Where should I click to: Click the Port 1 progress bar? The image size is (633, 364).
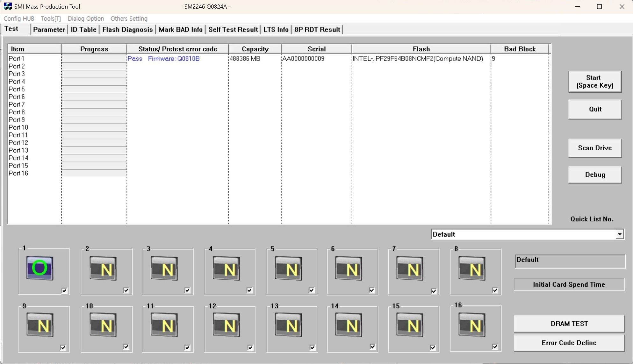pos(94,59)
